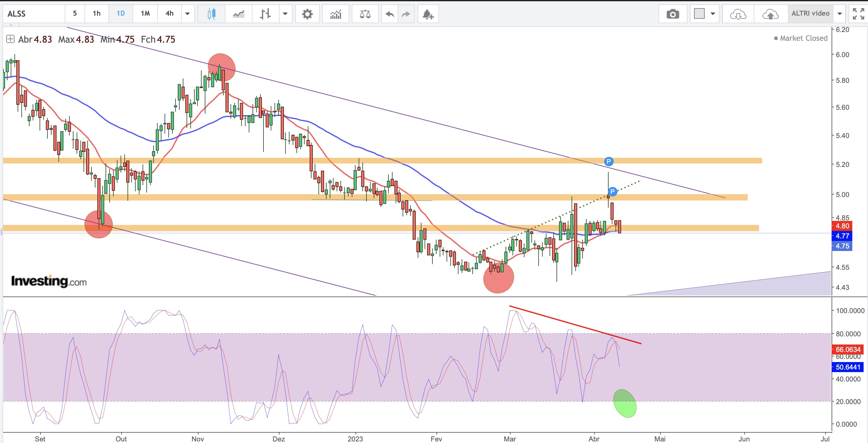
Task: Load chart layout from cloud
Action: [738, 14]
